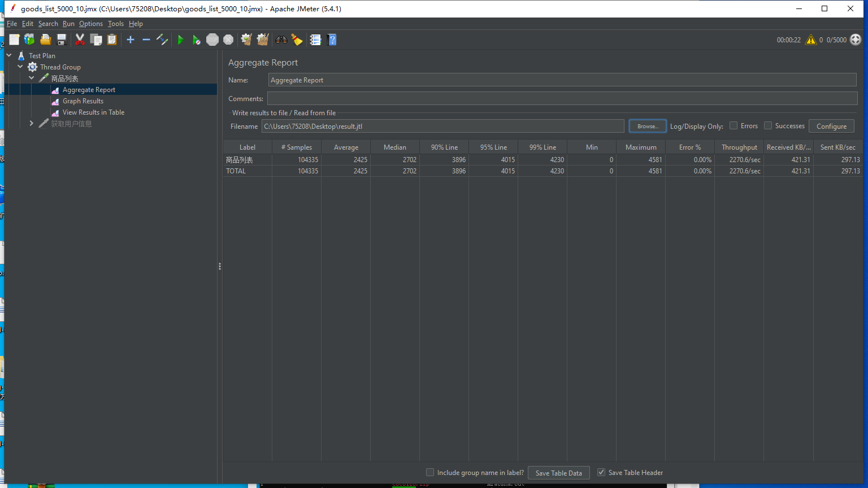
Task: Enable the Successes only checkbox
Action: tap(768, 125)
